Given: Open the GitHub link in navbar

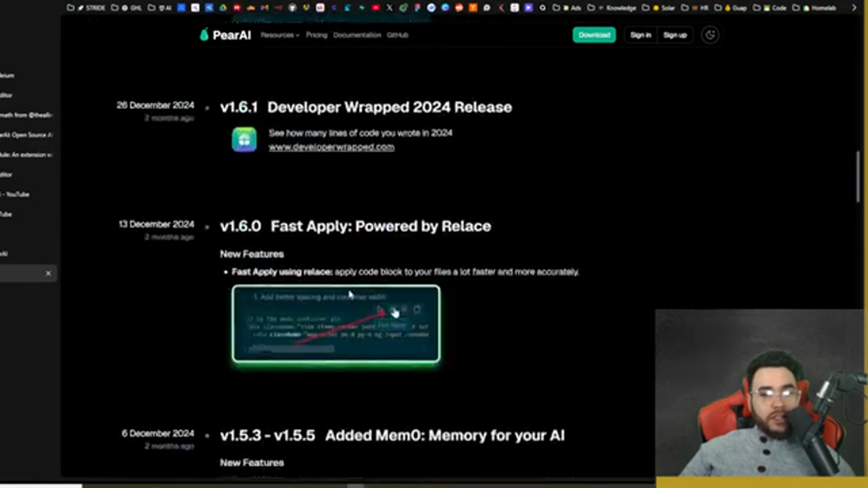Looking at the screenshot, I should [x=397, y=35].
